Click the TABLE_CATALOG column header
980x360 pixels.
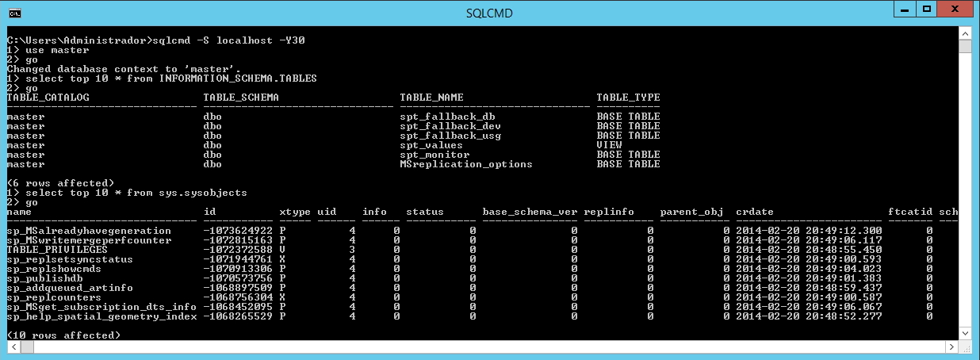(48, 98)
